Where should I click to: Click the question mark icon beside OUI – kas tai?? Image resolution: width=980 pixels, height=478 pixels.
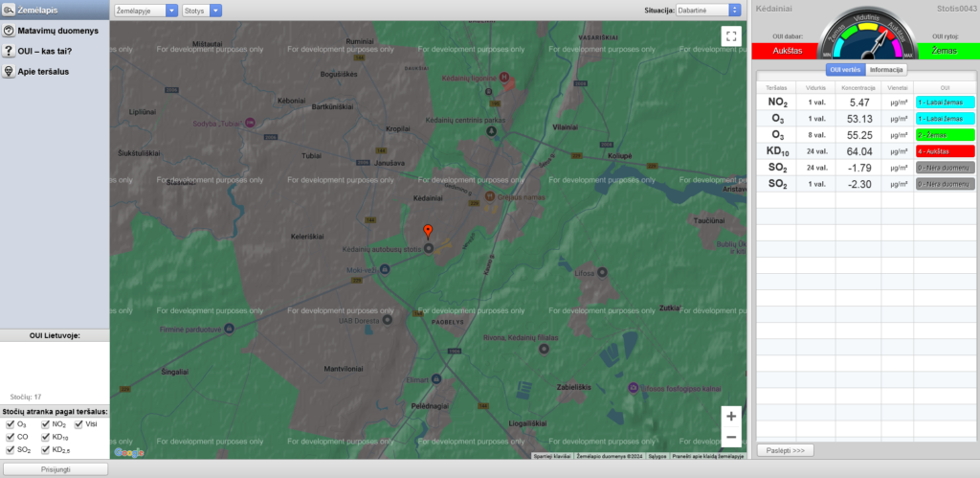9,51
